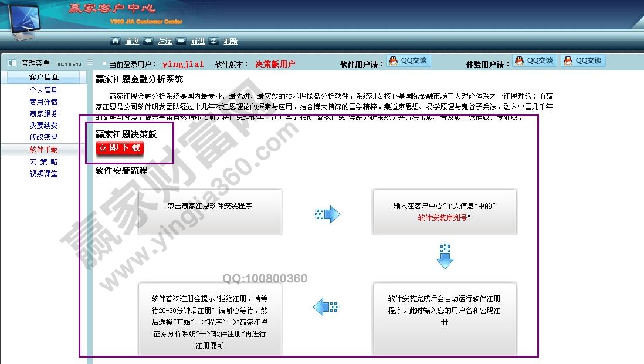Collapse the menu using the hamburger lines icon
This screenshot has width=644, height=364.
point(89,61)
